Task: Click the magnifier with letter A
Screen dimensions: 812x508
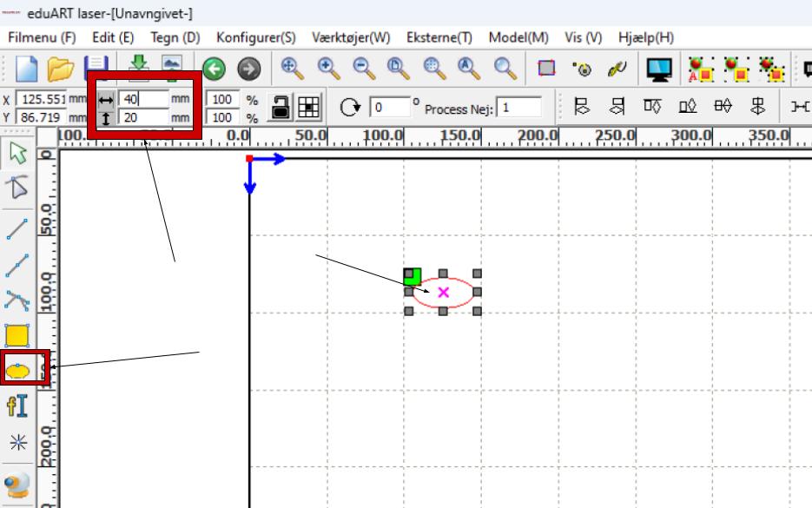Action: (469, 69)
